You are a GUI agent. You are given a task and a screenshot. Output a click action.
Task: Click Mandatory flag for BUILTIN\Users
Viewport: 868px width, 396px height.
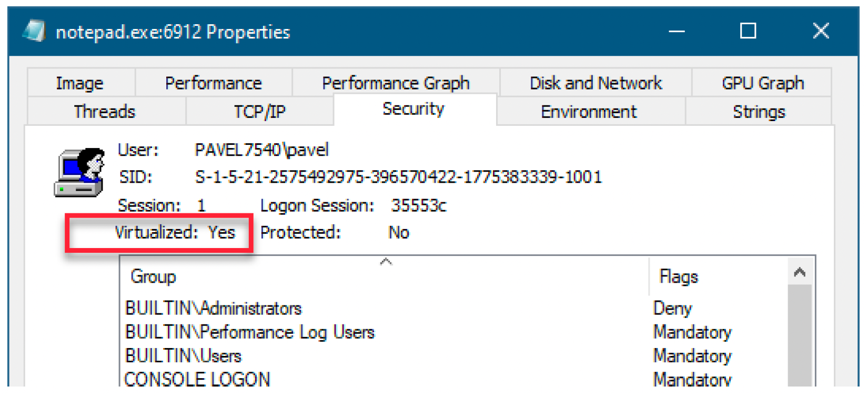pos(692,356)
